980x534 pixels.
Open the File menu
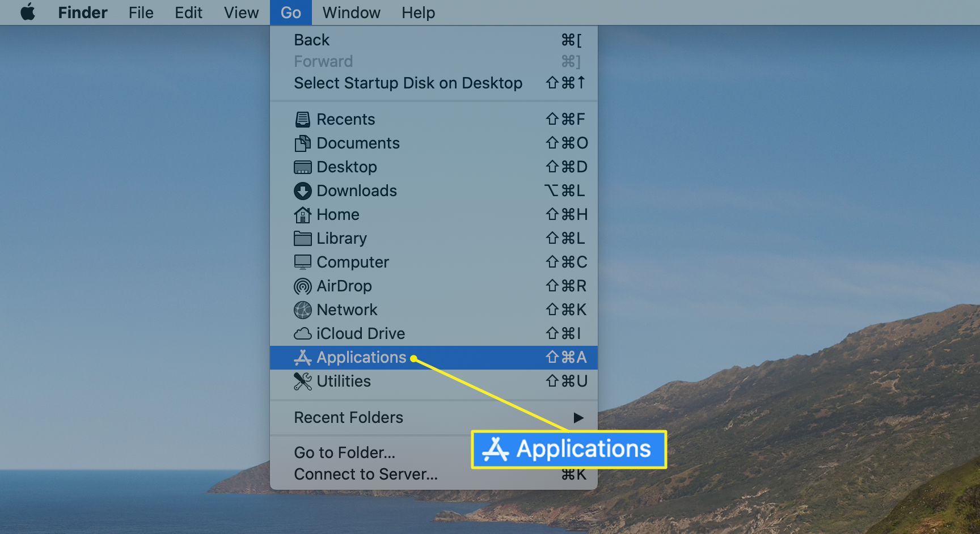click(141, 12)
